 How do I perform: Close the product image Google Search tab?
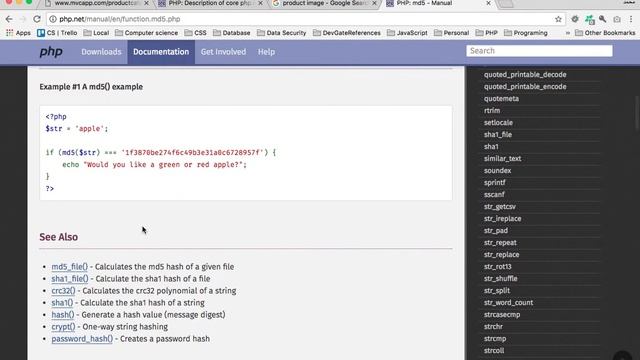pos(374,3)
